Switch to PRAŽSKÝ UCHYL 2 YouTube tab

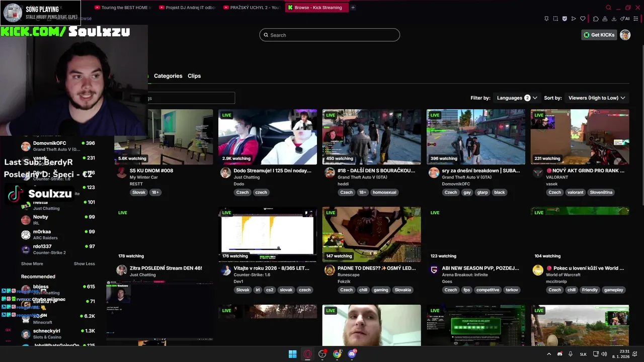[x=252, y=8]
